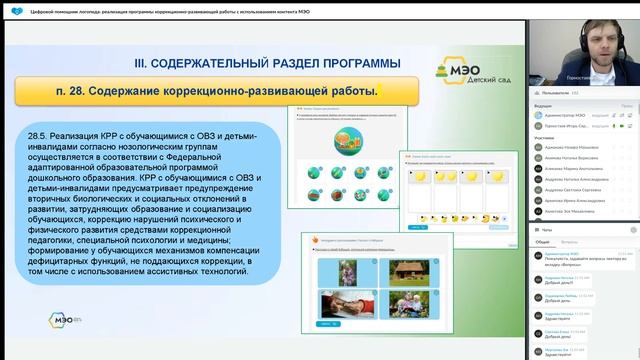Image resolution: width=640 pixels, height=360 pixels.
Task: Click the chat icon beside 'Чаты'
Action: point(537,230)
